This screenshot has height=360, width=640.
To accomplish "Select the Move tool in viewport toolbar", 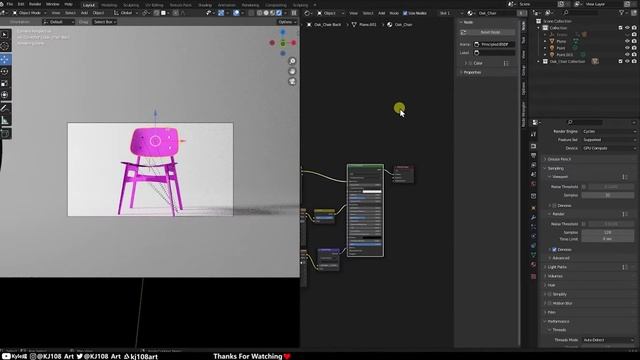I will click(x=4, y=59).
